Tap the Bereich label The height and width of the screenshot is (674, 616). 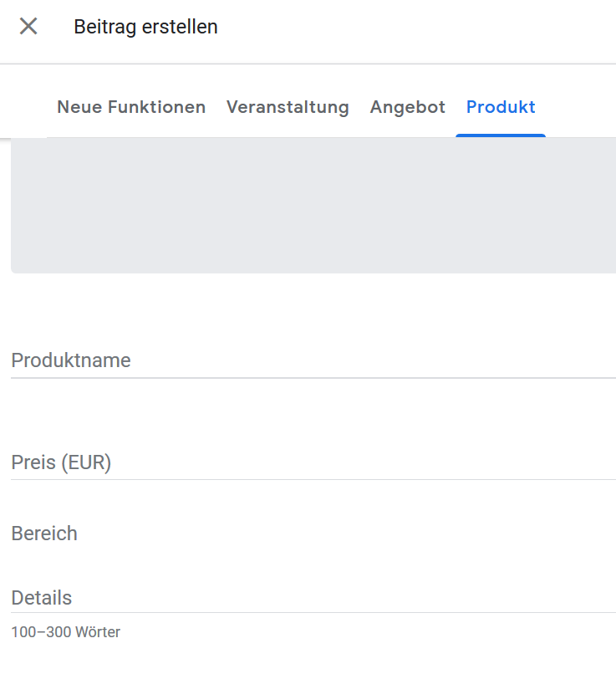(44, 534)
